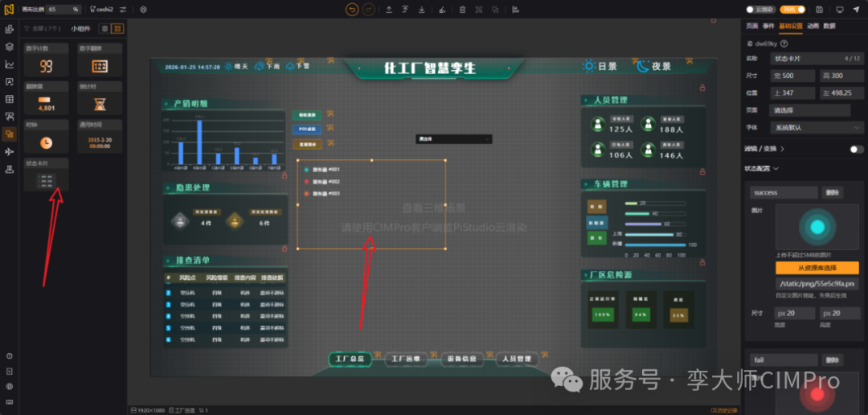
Task: Toggle the orange grid switch
Action: point(792,10)
